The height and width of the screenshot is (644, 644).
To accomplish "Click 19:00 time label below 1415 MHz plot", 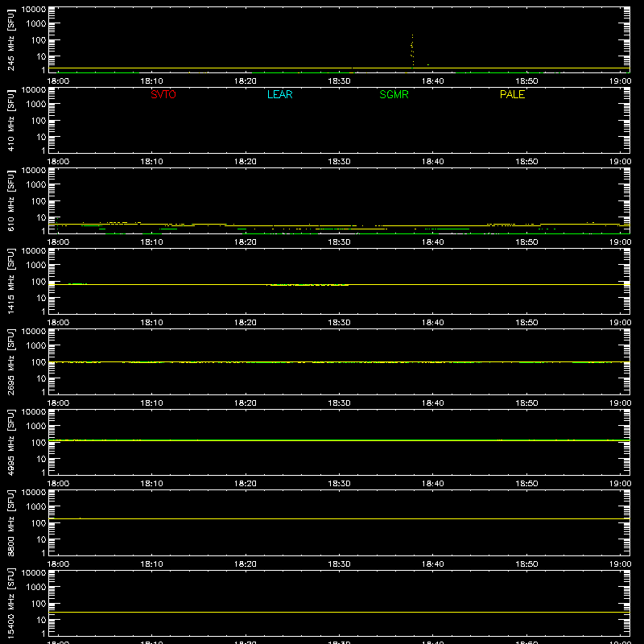I will point(620,323).
